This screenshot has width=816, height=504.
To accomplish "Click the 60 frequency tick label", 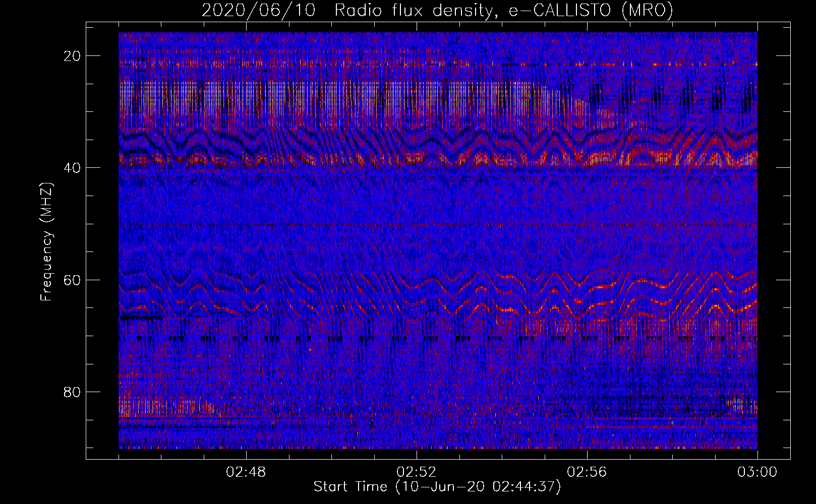I will coord(73,280).
